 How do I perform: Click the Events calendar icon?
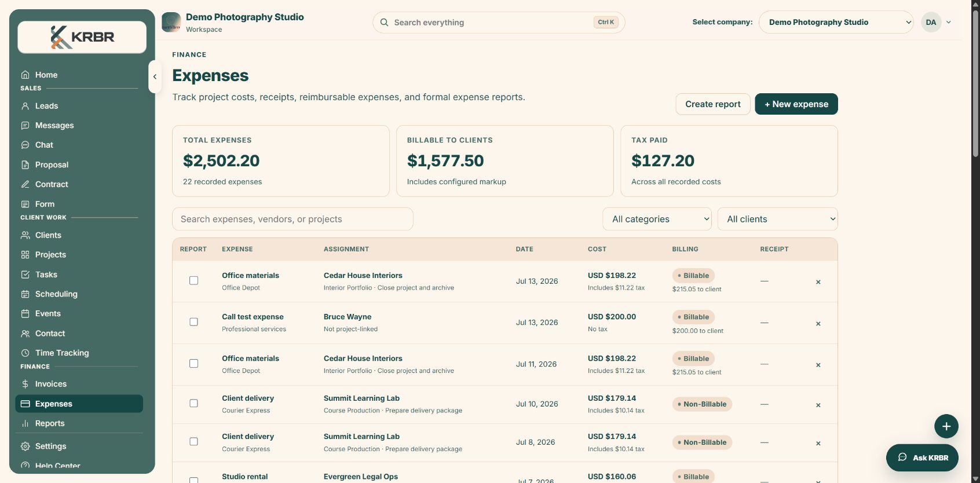pos(25,314)
